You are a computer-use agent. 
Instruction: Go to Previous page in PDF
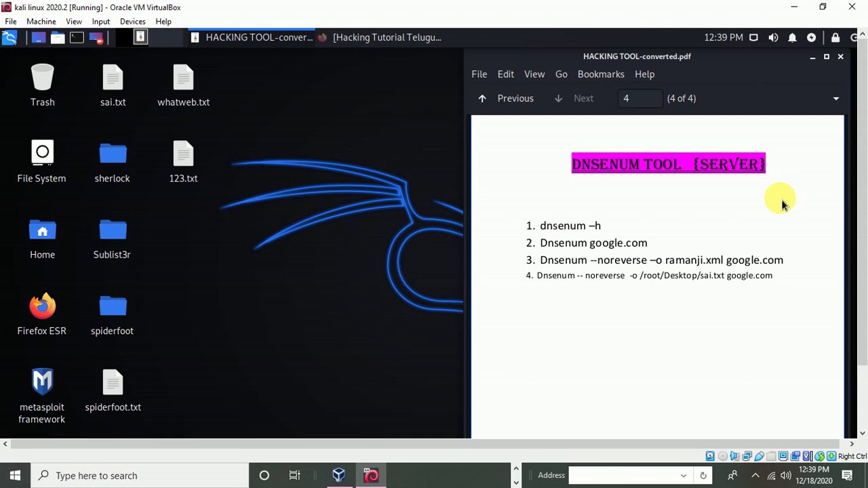pyautogui.click(x=507, y=98)
